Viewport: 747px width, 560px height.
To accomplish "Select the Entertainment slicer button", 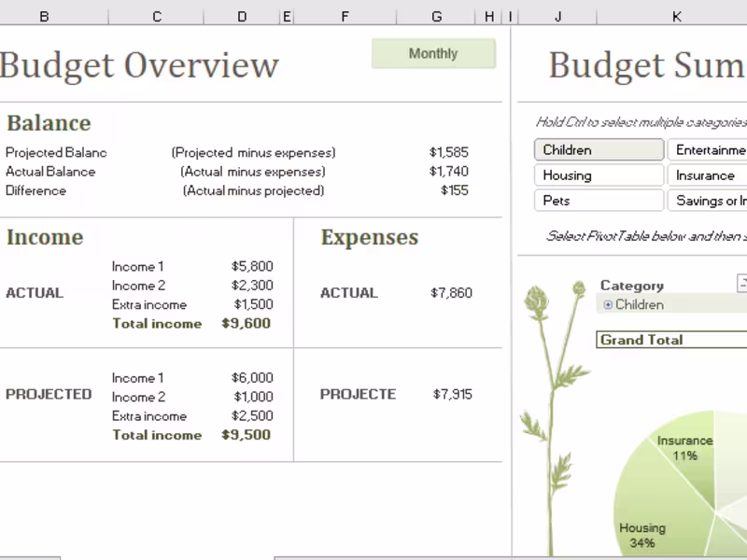I will tap(708, 150).
